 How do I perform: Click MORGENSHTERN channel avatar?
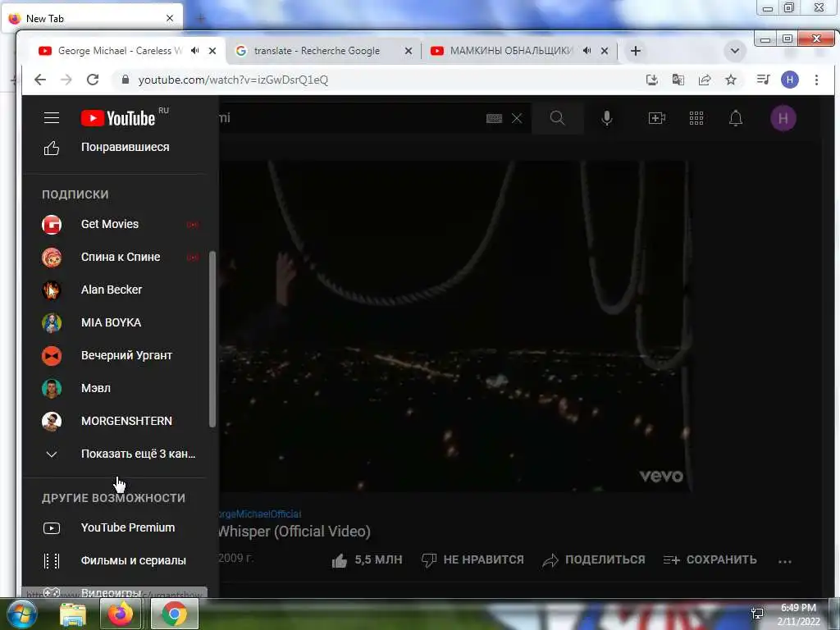coord(52,421)
